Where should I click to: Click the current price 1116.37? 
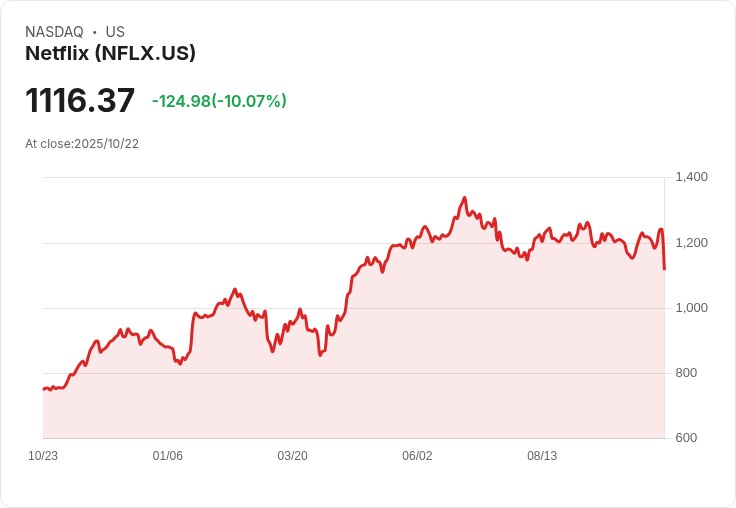point(80,101)
